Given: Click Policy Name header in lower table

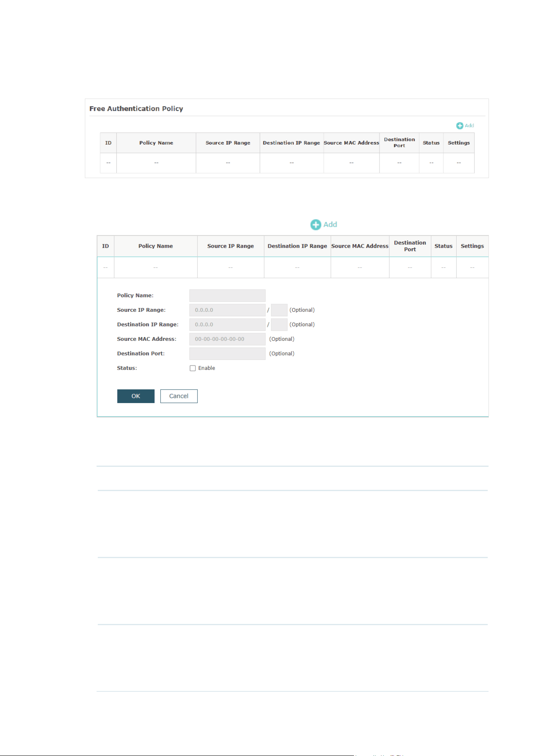Looking at the screenshot, I should coord(156,246).
